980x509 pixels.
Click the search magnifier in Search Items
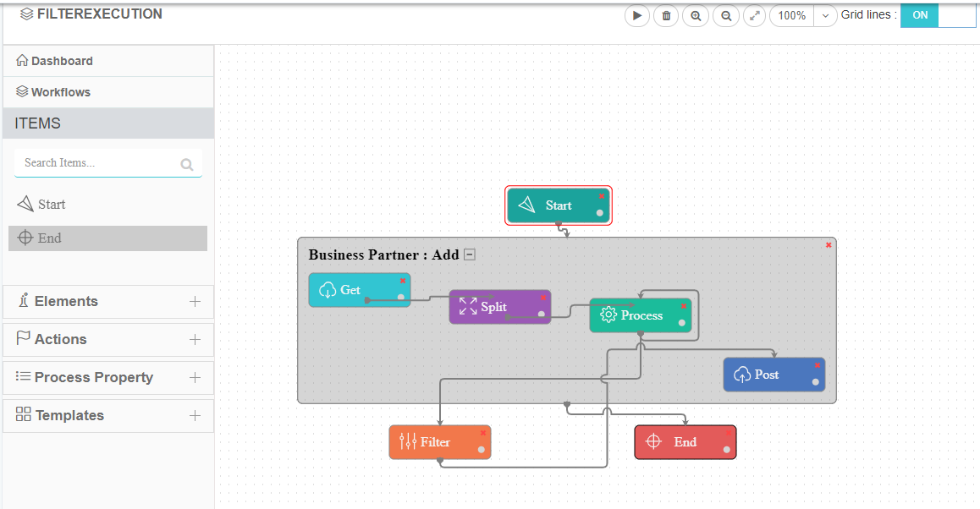[187, 165]
